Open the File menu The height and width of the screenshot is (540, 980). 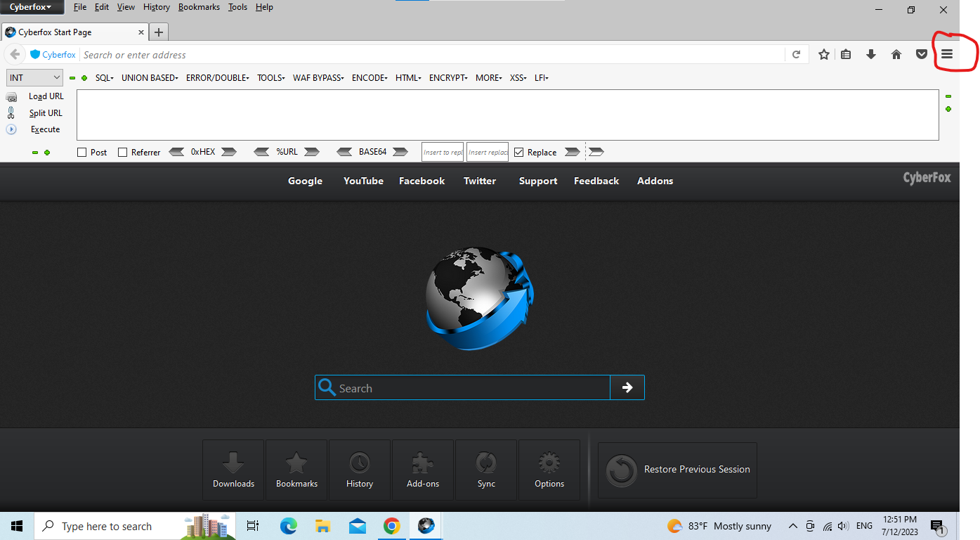tap(80, 7)
